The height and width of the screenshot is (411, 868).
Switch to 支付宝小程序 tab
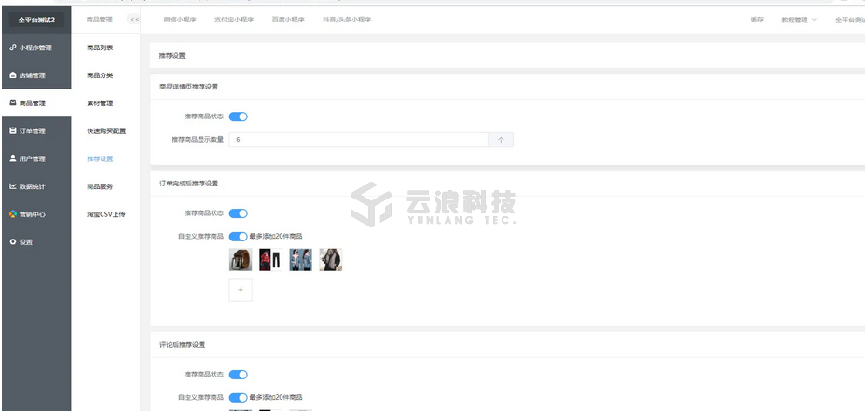point(233,20)
